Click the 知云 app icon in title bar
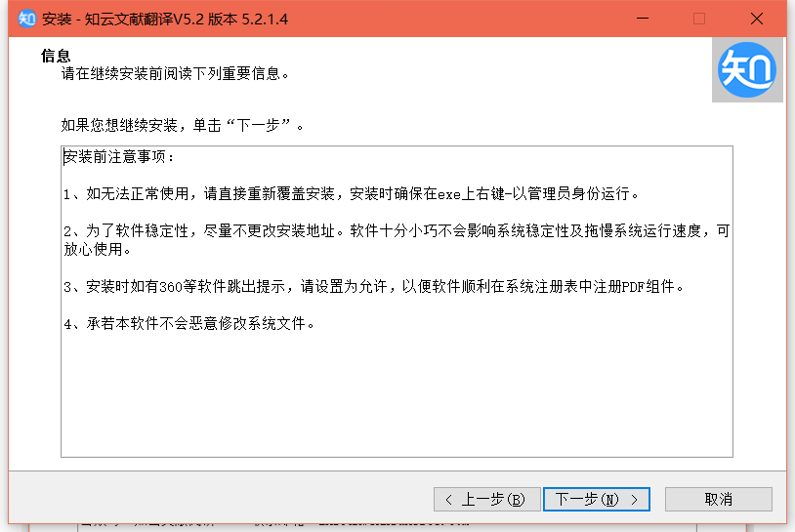 pyautogui.click(x=27, y=19)
